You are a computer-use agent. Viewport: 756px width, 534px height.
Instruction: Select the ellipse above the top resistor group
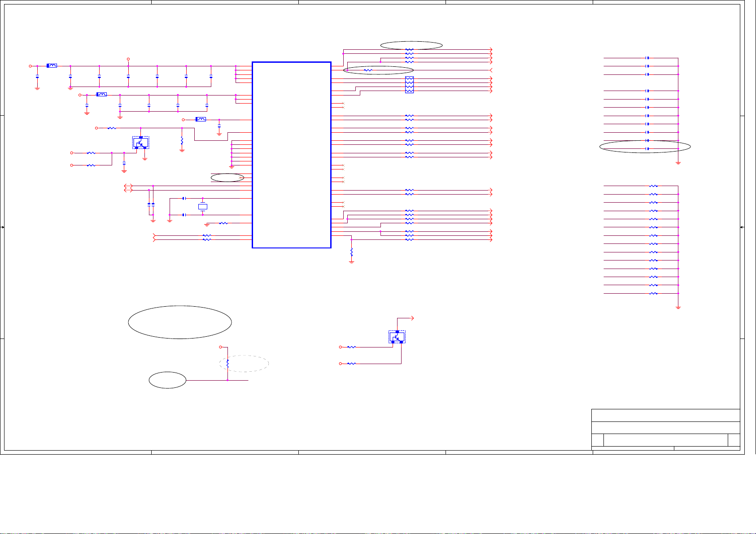[411, 45]
